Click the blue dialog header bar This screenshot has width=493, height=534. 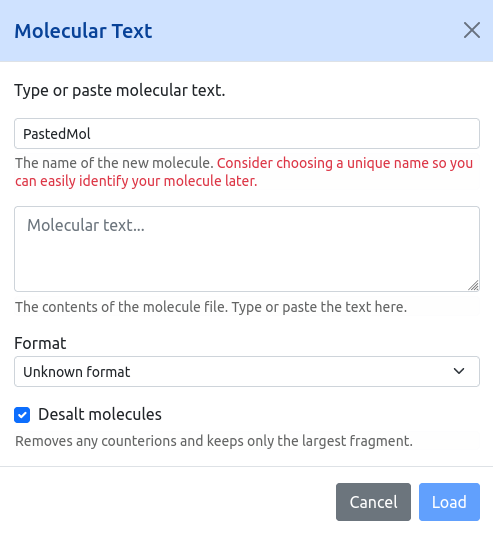[246, 31]
